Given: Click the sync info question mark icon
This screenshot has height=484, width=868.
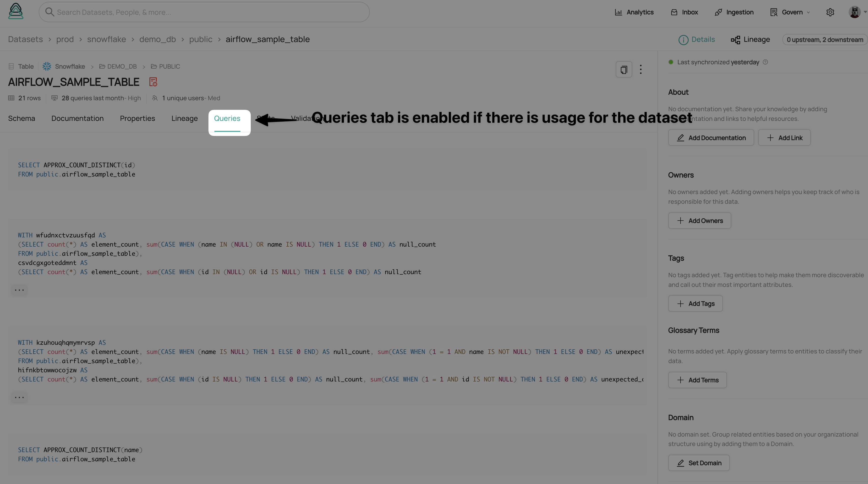Looking at the screenshot, I should tap(765, 62).
